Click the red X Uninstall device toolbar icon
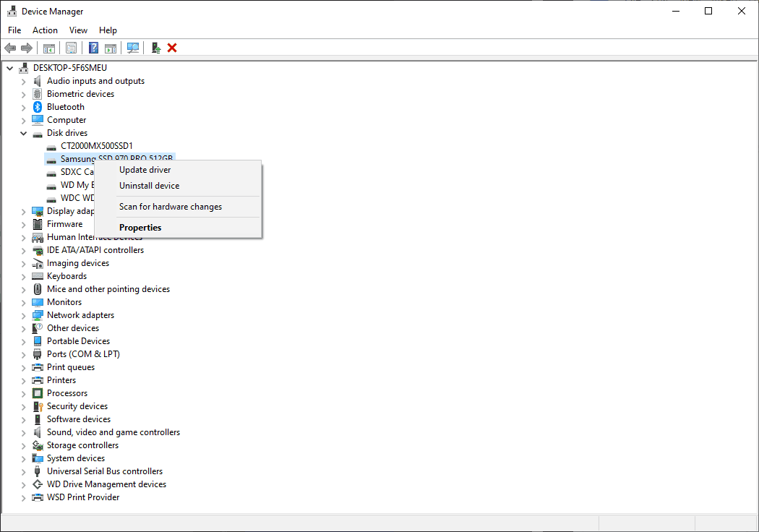Viewport: 759px width, 532px height. (172, 48)
